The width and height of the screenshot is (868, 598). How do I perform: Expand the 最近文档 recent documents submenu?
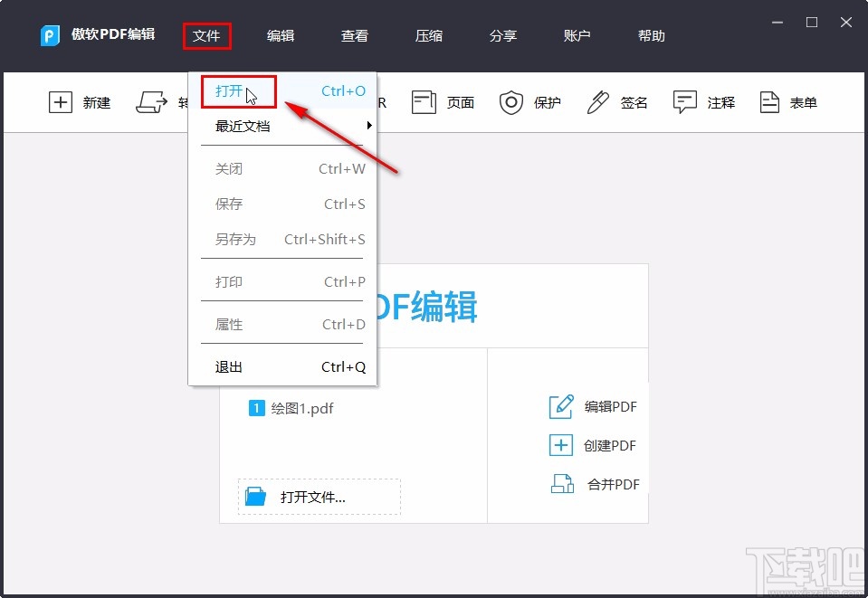click(x=245, y=128)
